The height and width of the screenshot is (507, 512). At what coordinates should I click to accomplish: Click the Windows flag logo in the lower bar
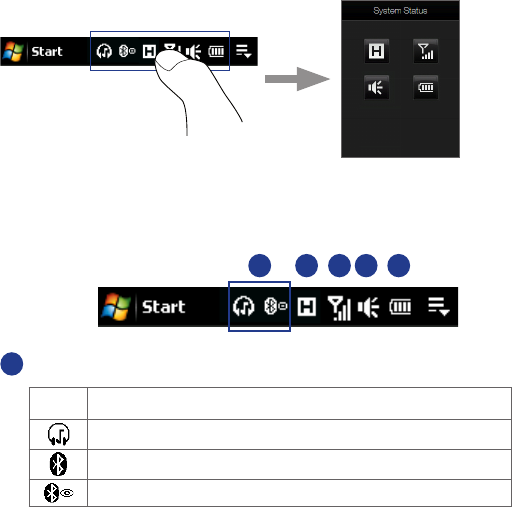(116, 307)
